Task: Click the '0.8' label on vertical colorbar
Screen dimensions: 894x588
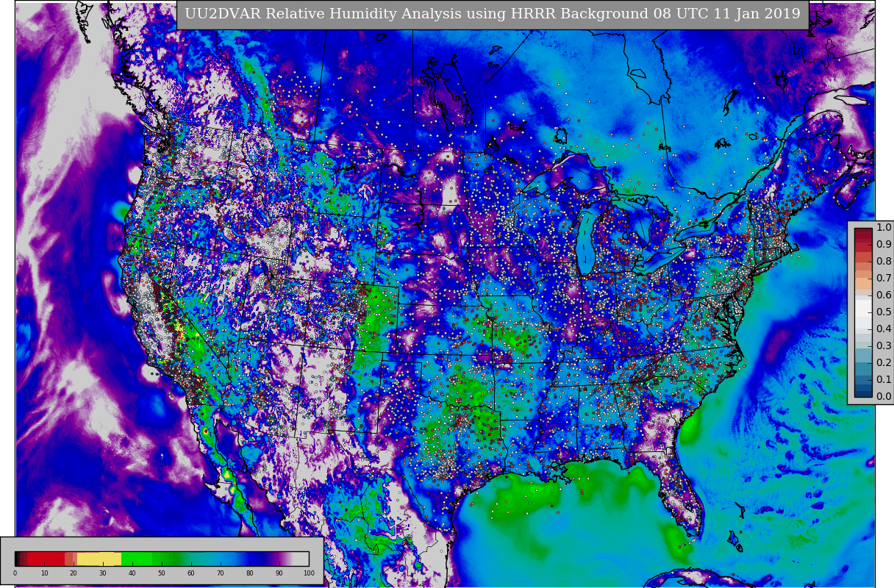Action: 884,262
